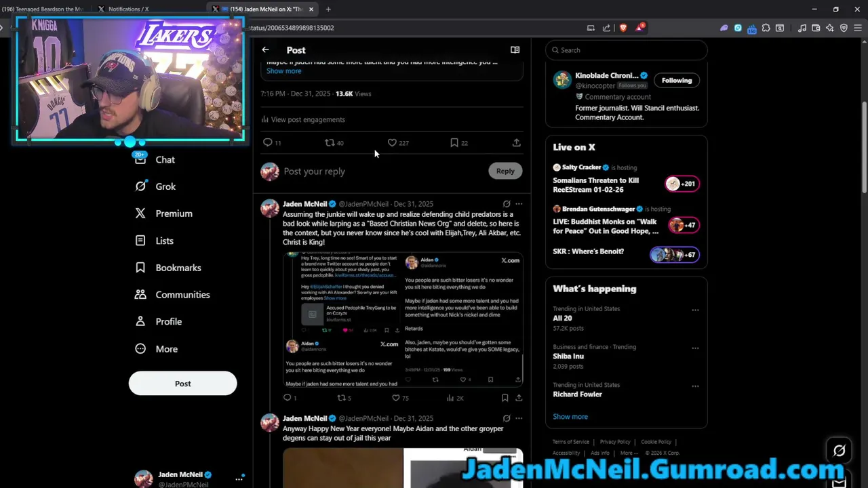Click Show more under What's happening
Viewport: 868px width, 488px height.
(x=570, y=416)
